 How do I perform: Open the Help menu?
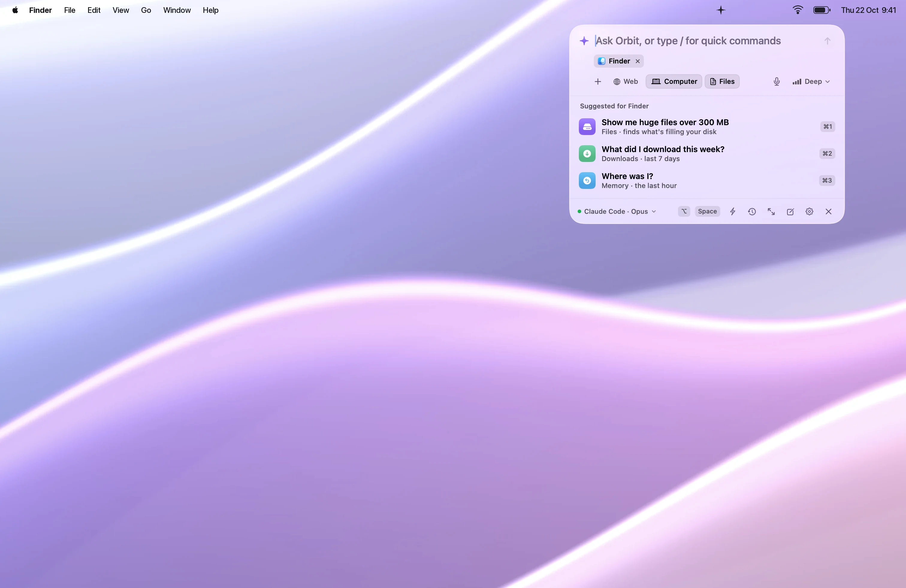click(211, 10)
